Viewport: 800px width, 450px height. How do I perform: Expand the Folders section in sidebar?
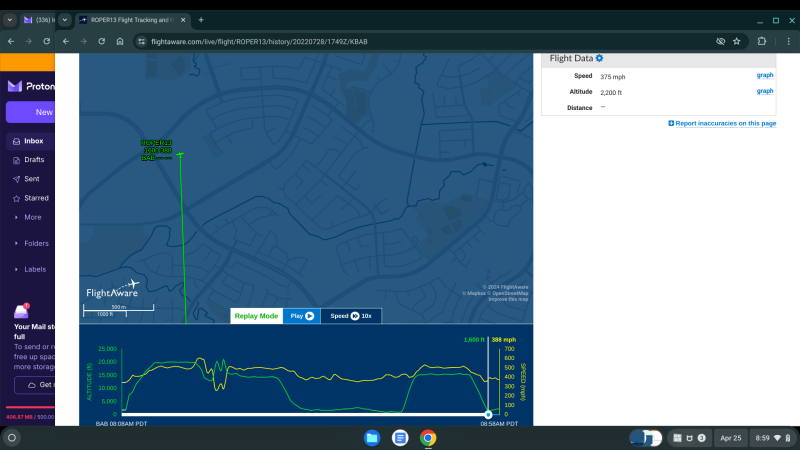pyautogui.click(x=36, y=243)
